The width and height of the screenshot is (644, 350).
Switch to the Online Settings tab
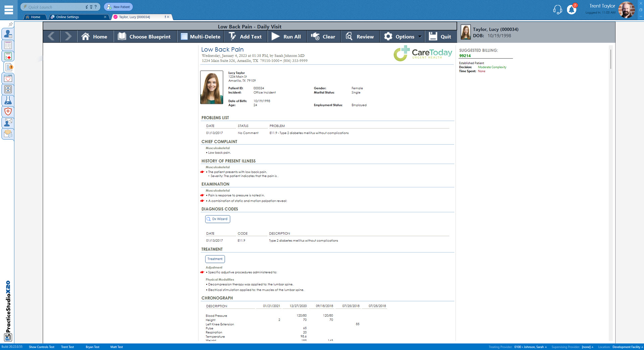[x=67, y=17]
